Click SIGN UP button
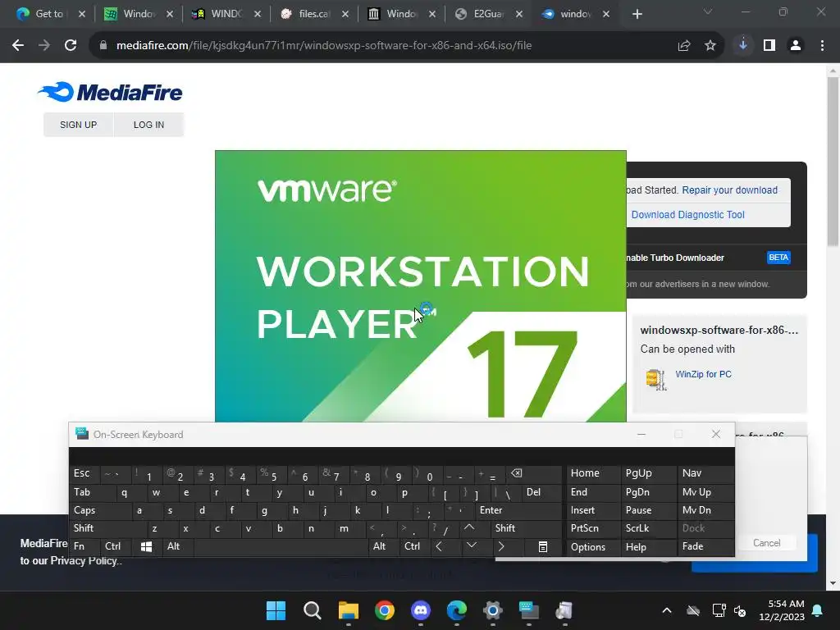Image resolution: width=840 pixels, height=630 pixels. [x=78, y=125]
